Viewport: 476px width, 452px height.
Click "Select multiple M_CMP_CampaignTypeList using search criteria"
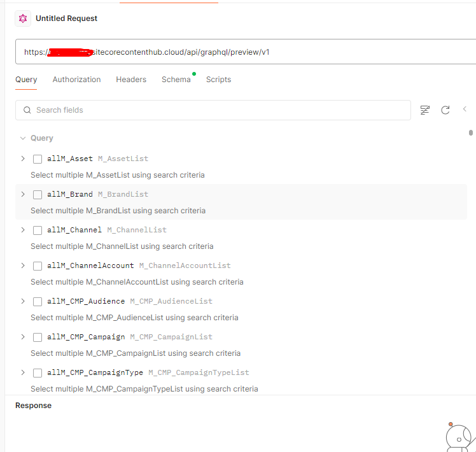pos(144,389)
